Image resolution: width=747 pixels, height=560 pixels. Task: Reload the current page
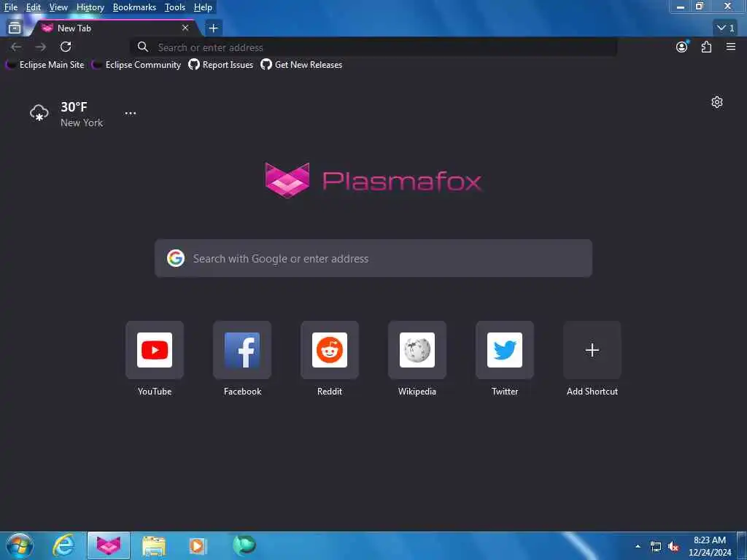[66, 47]
